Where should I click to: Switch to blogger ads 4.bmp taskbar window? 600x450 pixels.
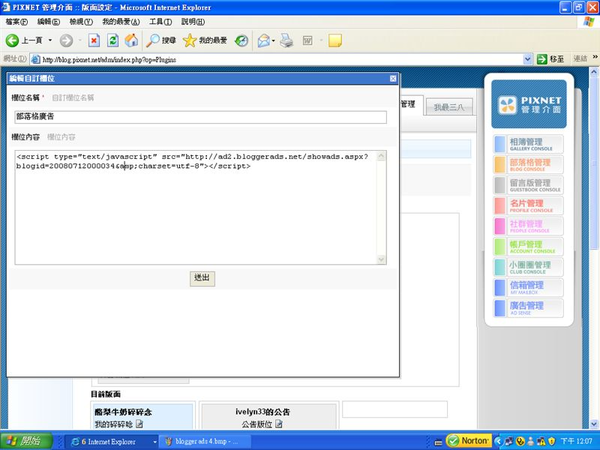click(205, 442)
